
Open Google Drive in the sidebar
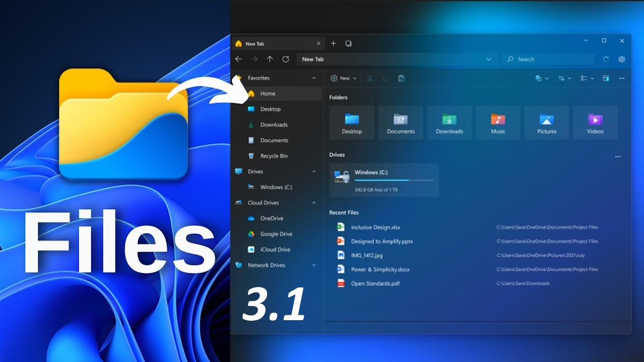[277, 234]
